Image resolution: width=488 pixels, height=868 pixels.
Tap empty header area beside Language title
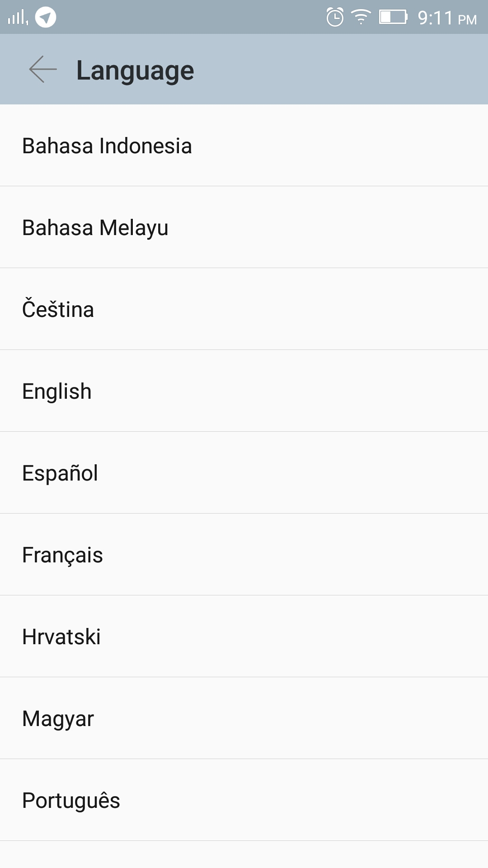[x=339, y=70]
